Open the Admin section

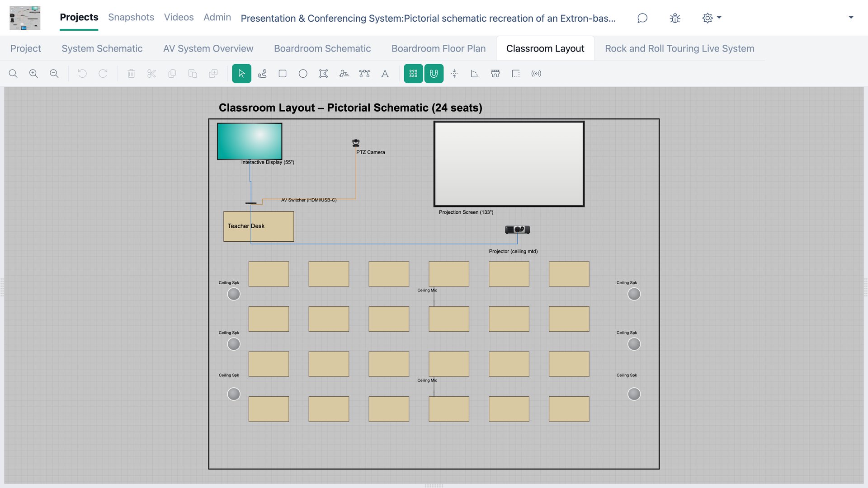(x=217, y=17)
